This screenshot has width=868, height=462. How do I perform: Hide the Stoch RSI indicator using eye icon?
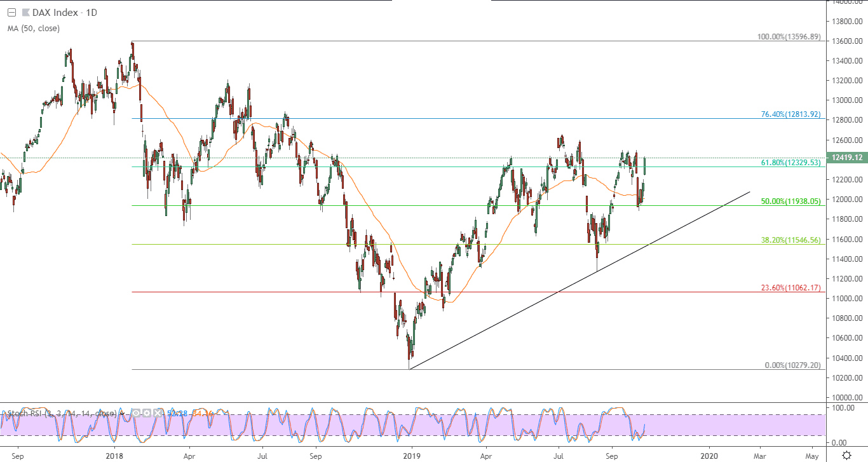(x=135, y=414)
